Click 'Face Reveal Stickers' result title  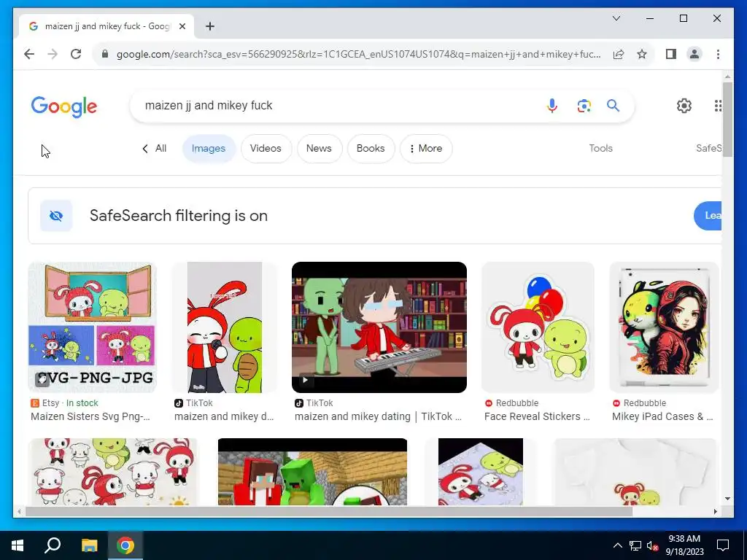[x=537, y=416]
